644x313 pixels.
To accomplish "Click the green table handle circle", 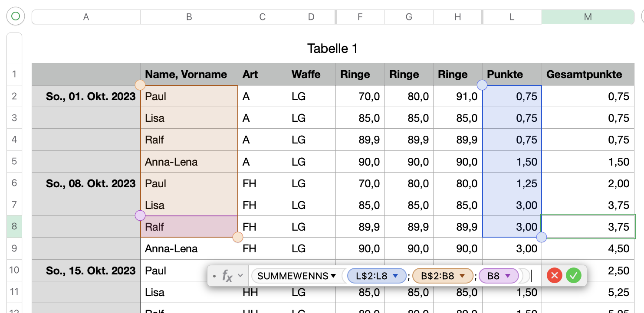I will coord(16,16).
